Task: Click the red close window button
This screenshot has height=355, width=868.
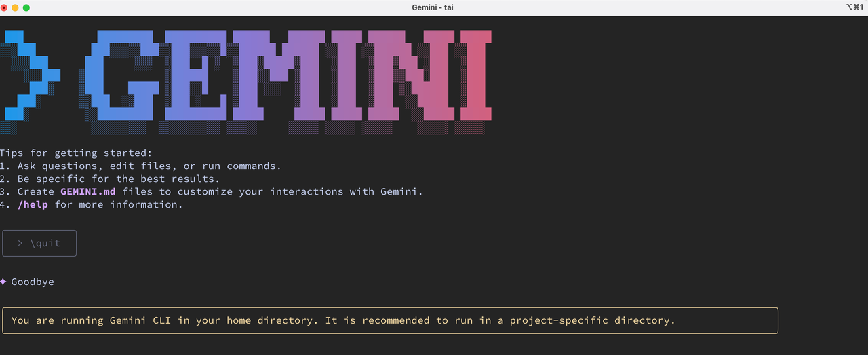Action: coord(3,7)
